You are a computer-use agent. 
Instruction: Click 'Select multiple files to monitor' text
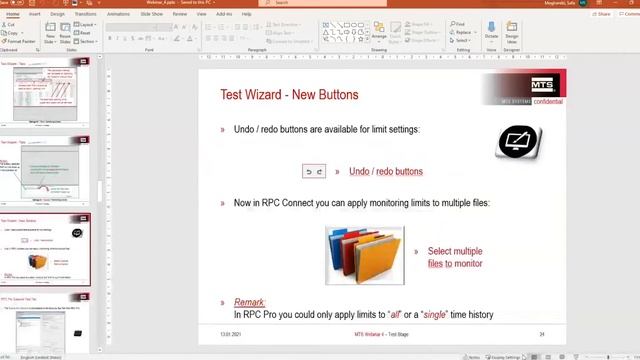[455, 257]
